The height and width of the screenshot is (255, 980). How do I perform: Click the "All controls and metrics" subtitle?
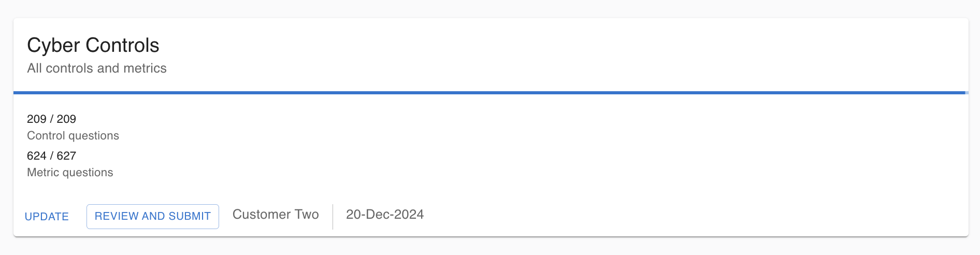(x=97, y=68)
